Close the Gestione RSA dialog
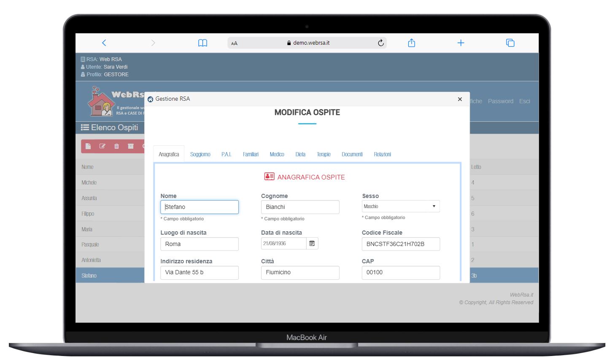The image size is (615, 364). pos(460,99)
